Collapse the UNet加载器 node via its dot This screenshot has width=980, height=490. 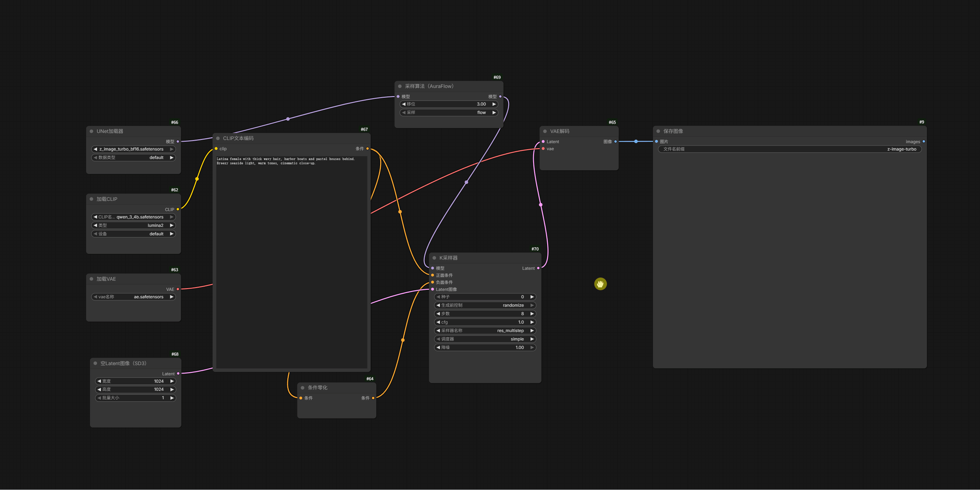pyautogui.click(x=91, y=131)
